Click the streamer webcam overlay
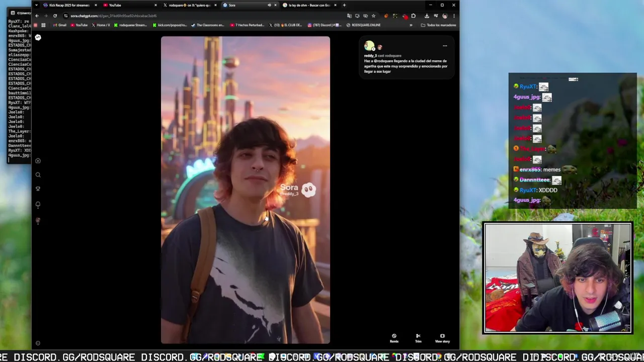 [x=557, y=278]
